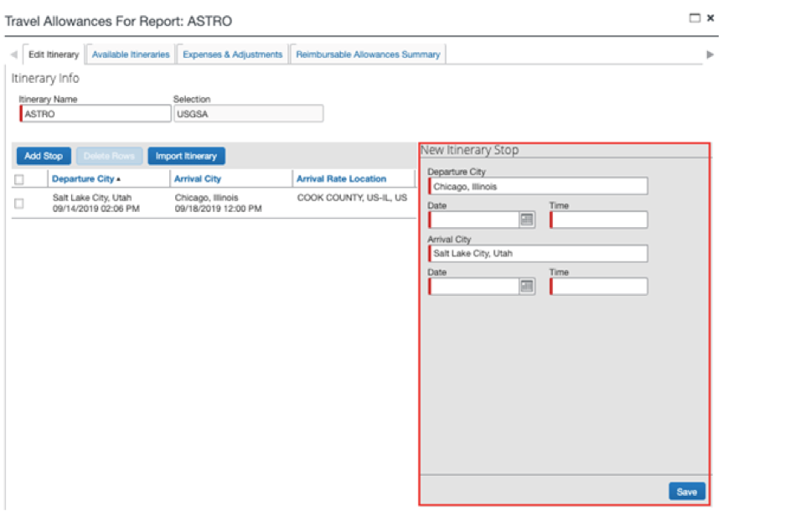Edit the Arrival City field
Screen dimensions: 790x532
tap(538, 253)
